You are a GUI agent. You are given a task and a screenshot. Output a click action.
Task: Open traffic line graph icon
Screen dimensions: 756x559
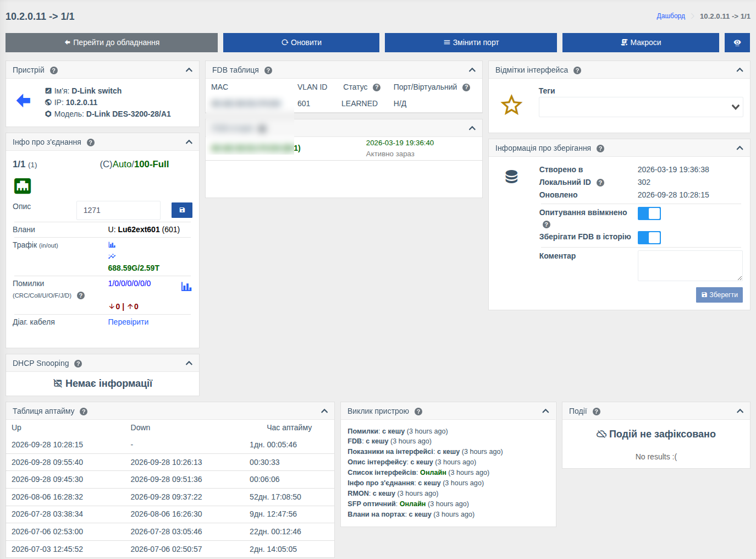coord(112,256)
